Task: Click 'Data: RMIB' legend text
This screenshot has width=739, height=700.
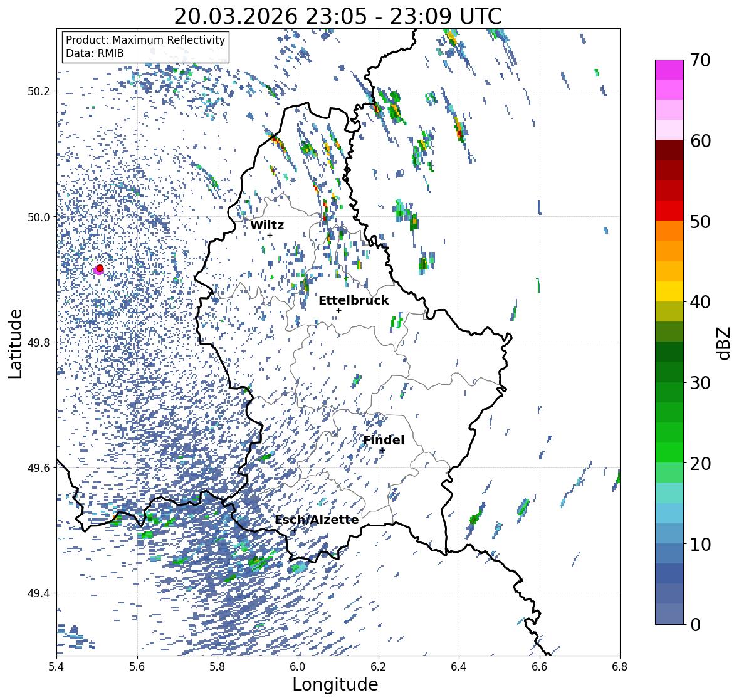Action: 95,53
